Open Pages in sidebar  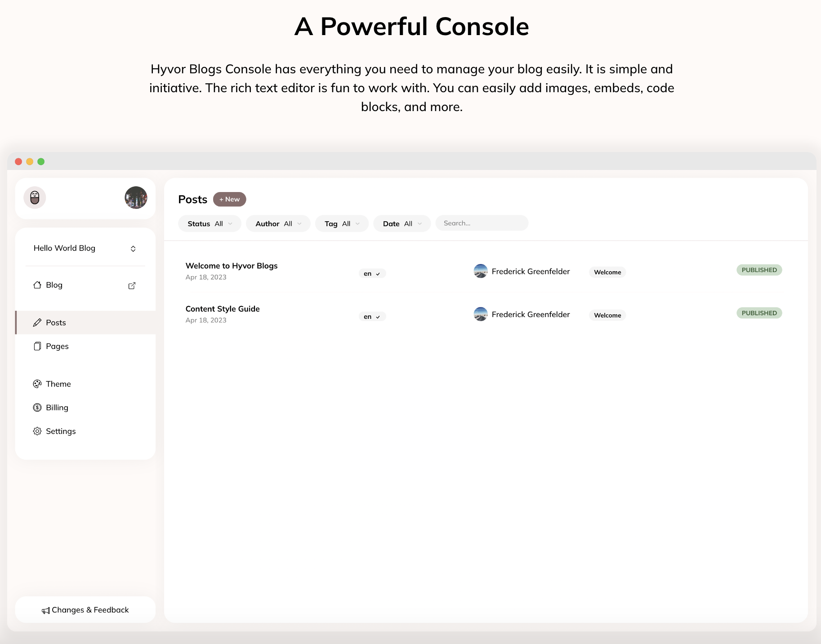coord(85,346)
